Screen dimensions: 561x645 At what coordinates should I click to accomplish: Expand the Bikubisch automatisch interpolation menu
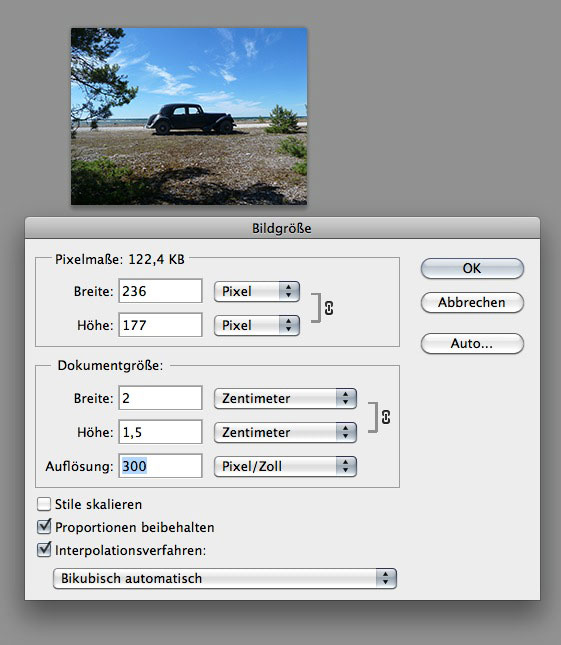click(225, 578)
